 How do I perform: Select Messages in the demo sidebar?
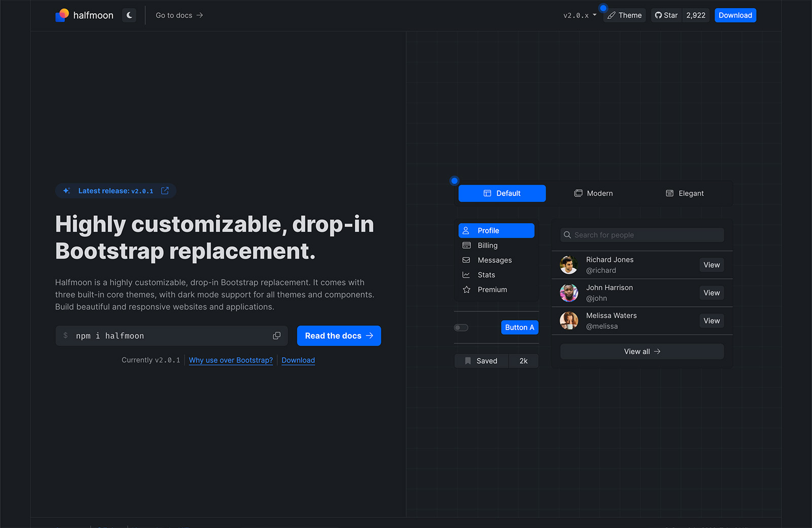click(x=496, y=260)
